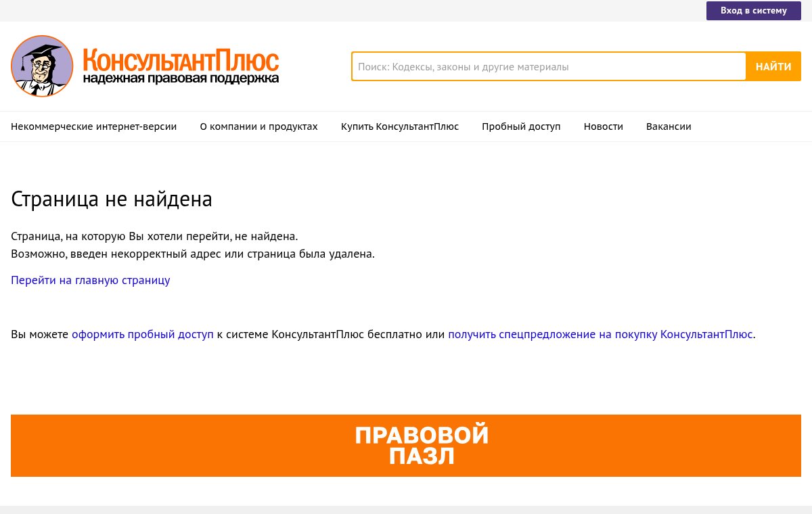Click the Вход в систему button
The height and width of the screenshot is (514, 812).
click(754, 11)
